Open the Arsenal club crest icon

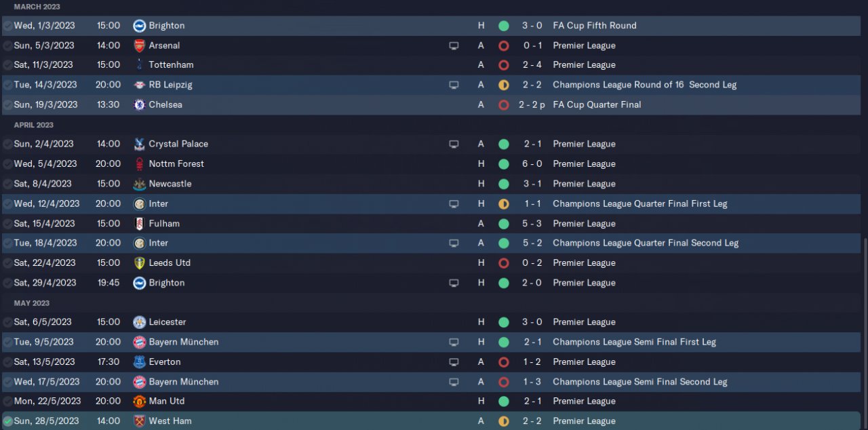pos(140,45)
